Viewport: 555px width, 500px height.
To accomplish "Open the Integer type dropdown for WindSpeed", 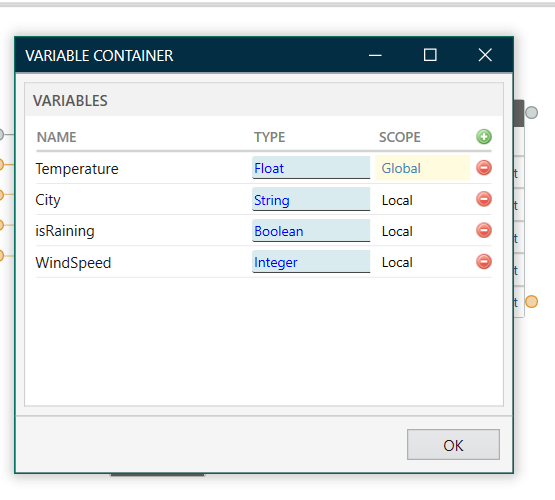I will tap(311, 262).
